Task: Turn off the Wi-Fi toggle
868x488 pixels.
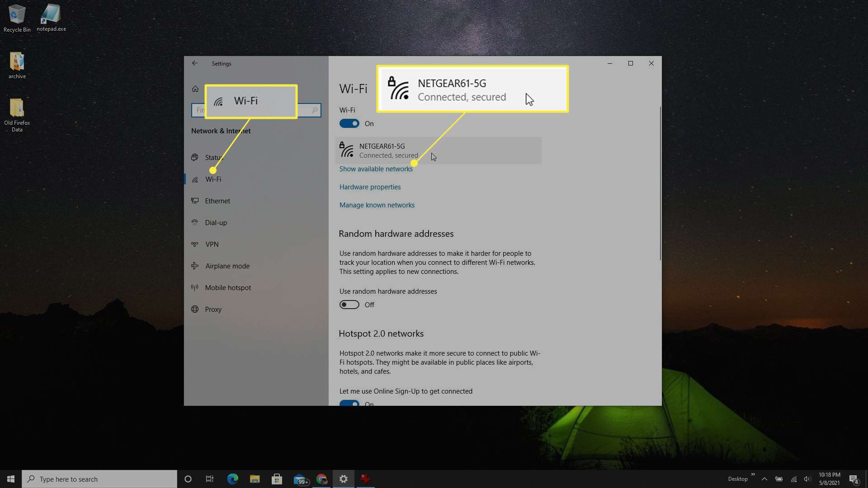Action: tap(349, 123)
